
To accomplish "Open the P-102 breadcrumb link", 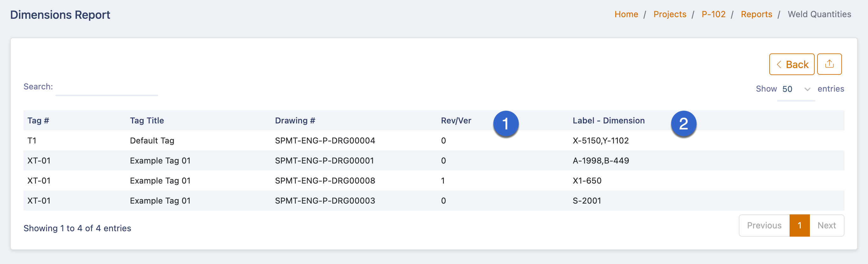I will 713,14.
